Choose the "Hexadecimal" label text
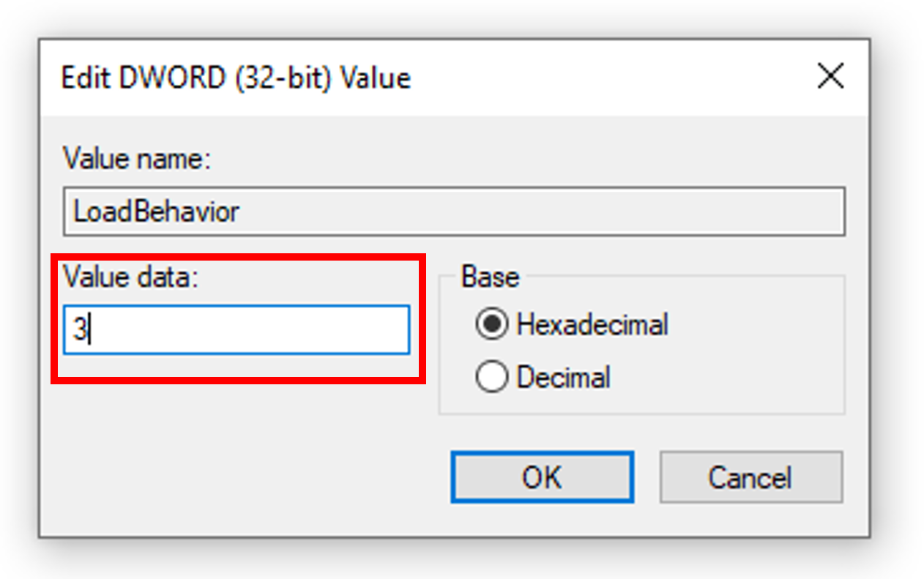 (592, 324)
